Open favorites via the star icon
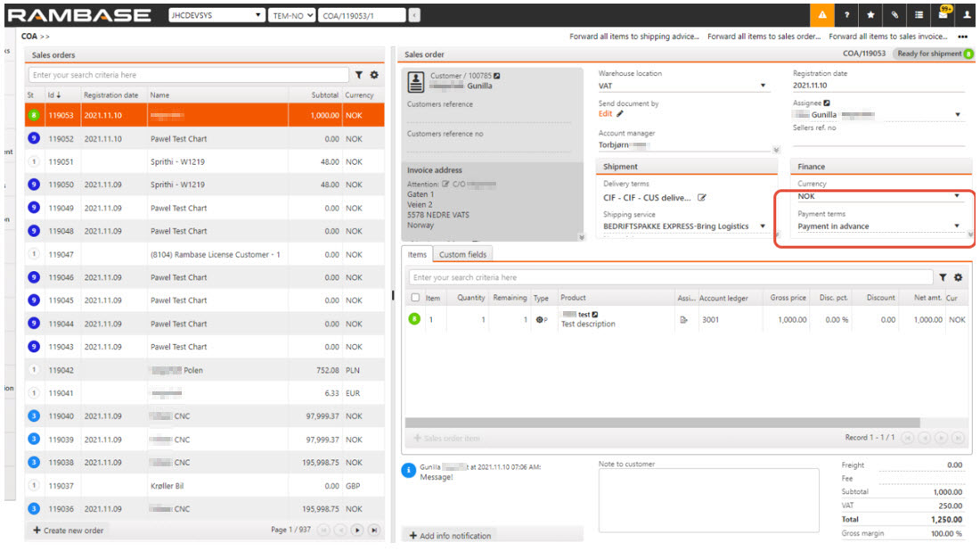980x551 pixels. (x=870, y=15)
